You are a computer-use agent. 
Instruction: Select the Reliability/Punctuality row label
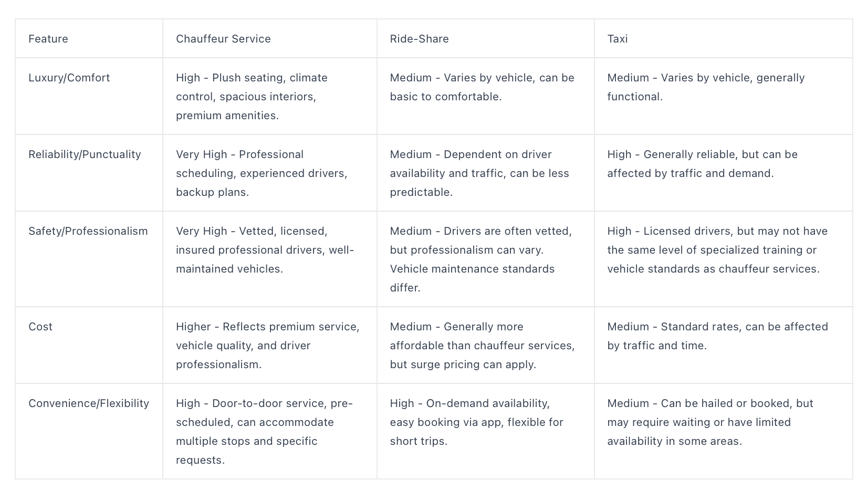[x=85, y=154]
